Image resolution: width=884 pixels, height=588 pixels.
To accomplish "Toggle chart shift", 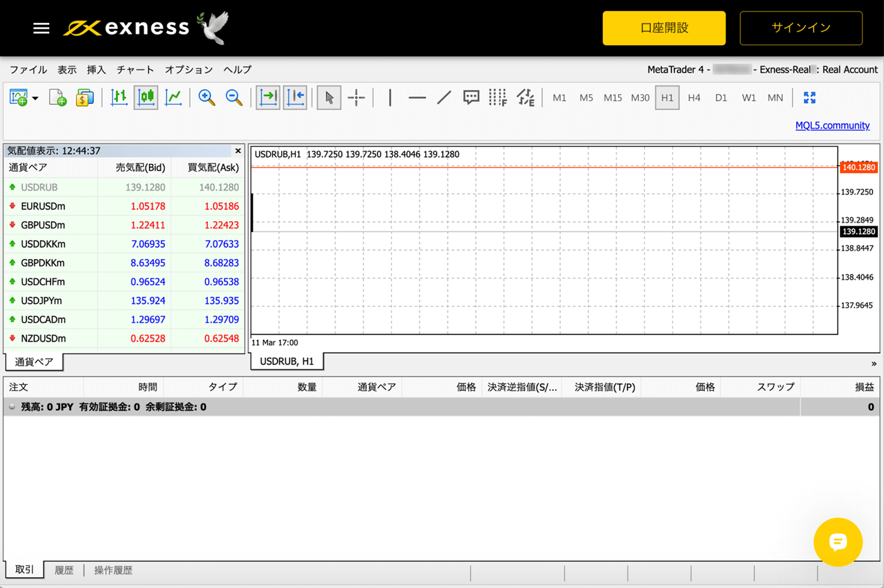I will coord(295,97).
